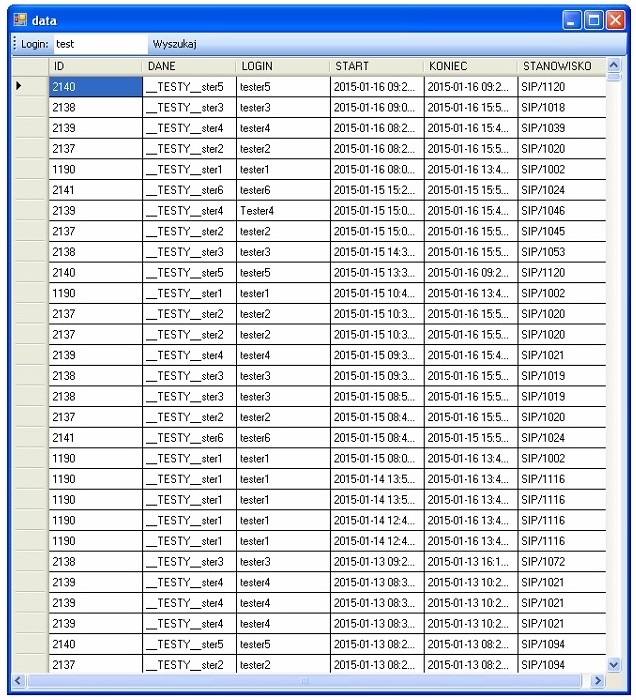Click the vertical scrollbar down arrow
Screen dimensions: 636x700
[x=614, y=665]
